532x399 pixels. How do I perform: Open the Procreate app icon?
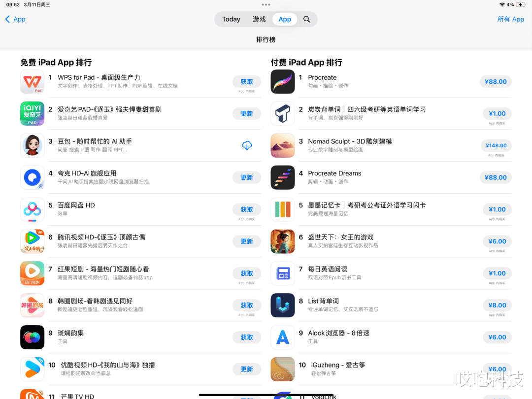click(x=283, y=82)
